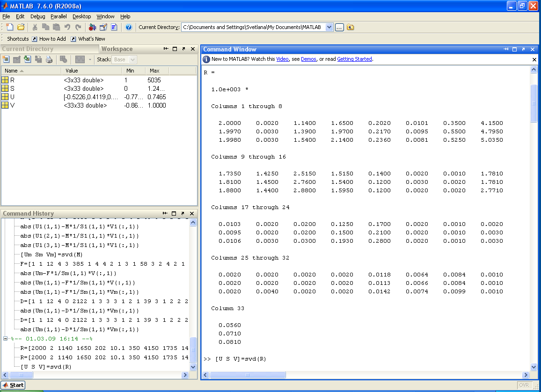Click the Command Window horizontal scrollbar thumb
The height and width of the screenshot is (392, 541).
pyautogui.click(x=248, y=375)
